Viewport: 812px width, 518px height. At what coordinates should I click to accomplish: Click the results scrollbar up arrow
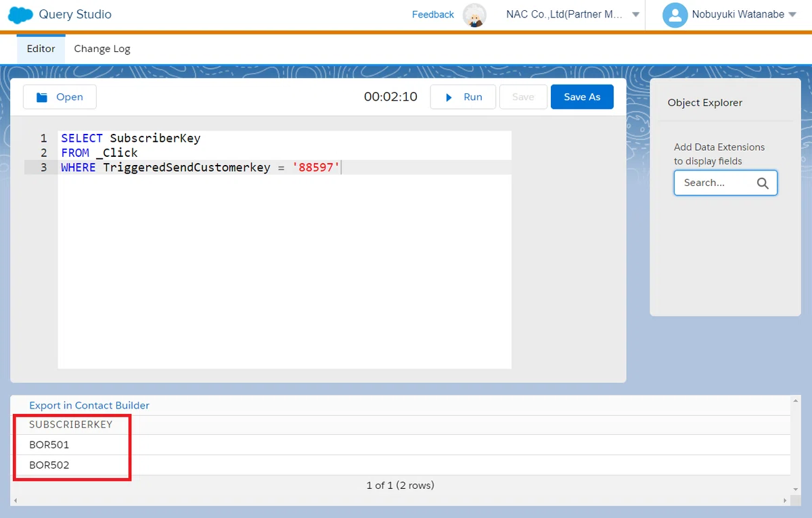point(796,401)
